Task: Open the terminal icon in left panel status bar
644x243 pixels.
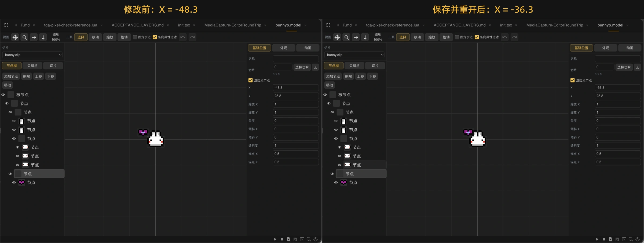Action: tap(302, 239)
